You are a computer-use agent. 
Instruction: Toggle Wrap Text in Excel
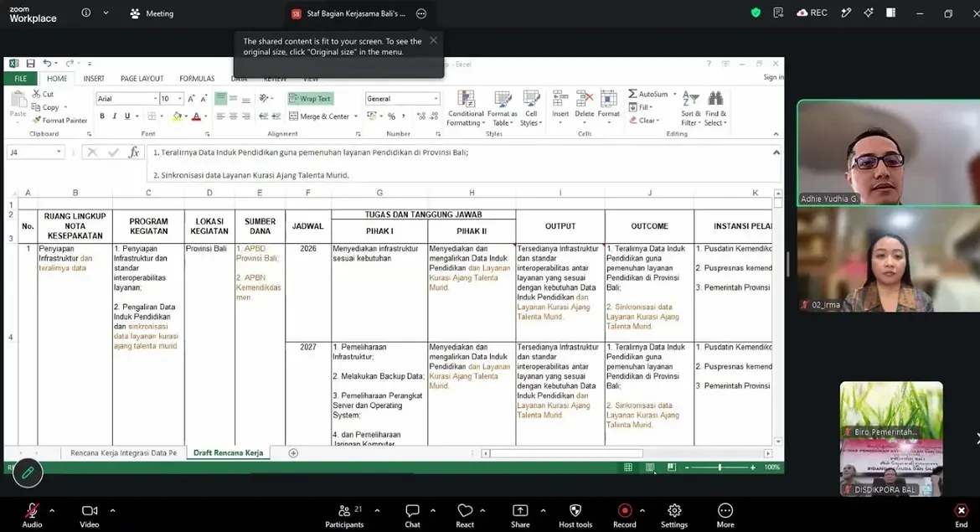point(310,99)
